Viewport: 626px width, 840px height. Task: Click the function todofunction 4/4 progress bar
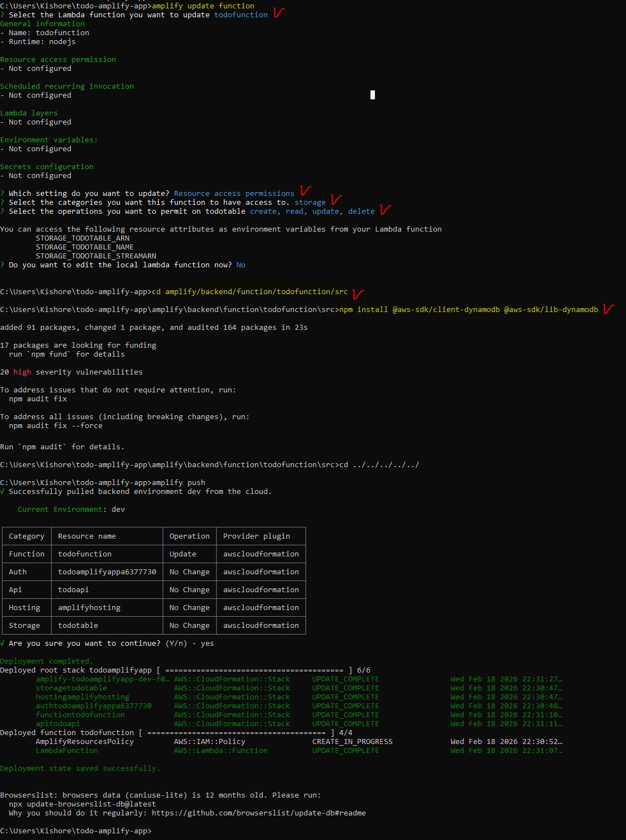[237, 733]
